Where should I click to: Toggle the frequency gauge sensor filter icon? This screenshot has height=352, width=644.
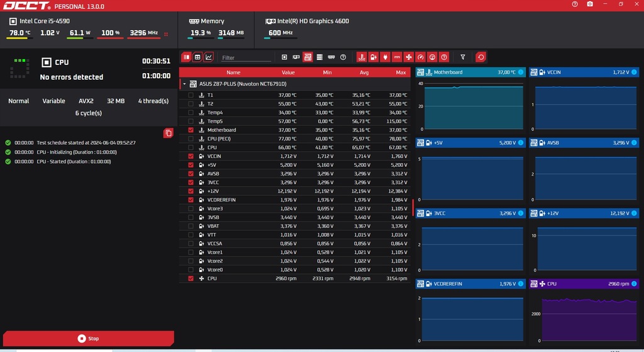tap(421, 57)
